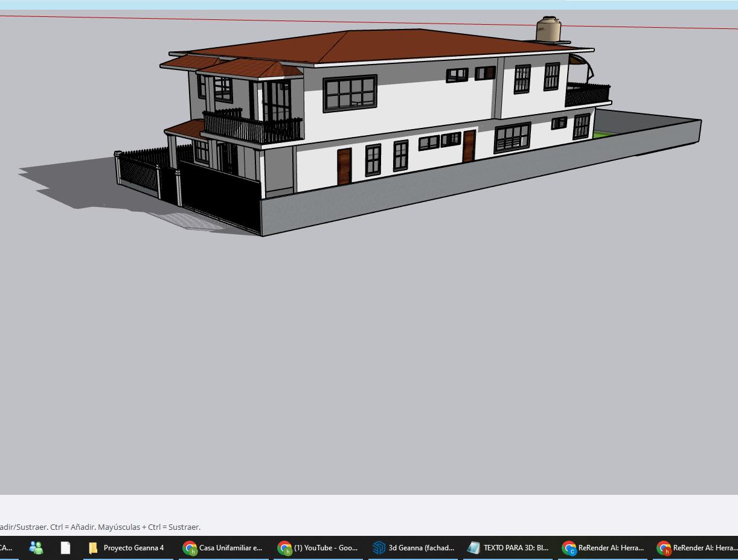Open the Proyecto Geanna 4 folder window
This screenshot has height=560, width=738.
pos(127,548)
